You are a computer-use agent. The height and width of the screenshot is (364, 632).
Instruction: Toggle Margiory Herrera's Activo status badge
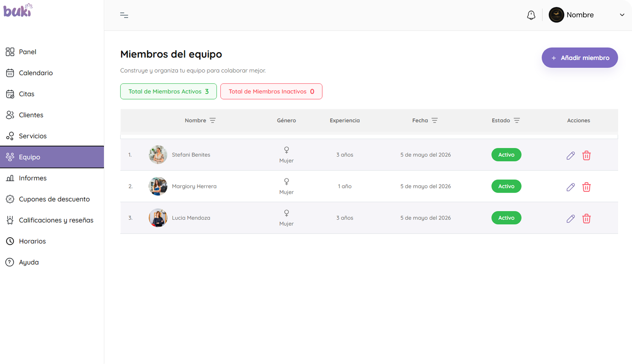coord(506,186)
